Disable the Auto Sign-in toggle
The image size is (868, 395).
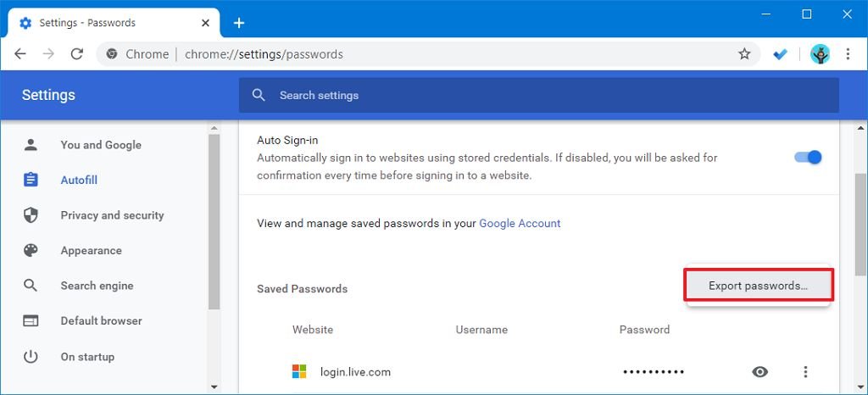click(808, 157)
